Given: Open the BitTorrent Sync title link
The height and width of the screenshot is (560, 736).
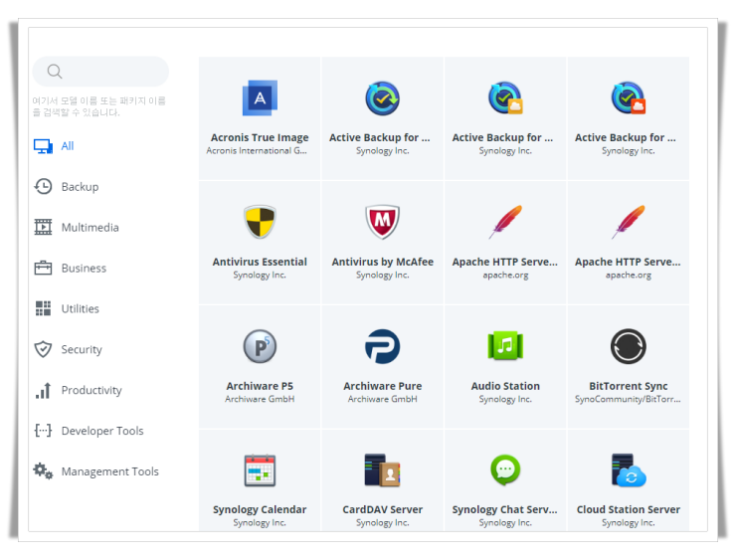Looking at the screenshot, I should pos(629,386).
